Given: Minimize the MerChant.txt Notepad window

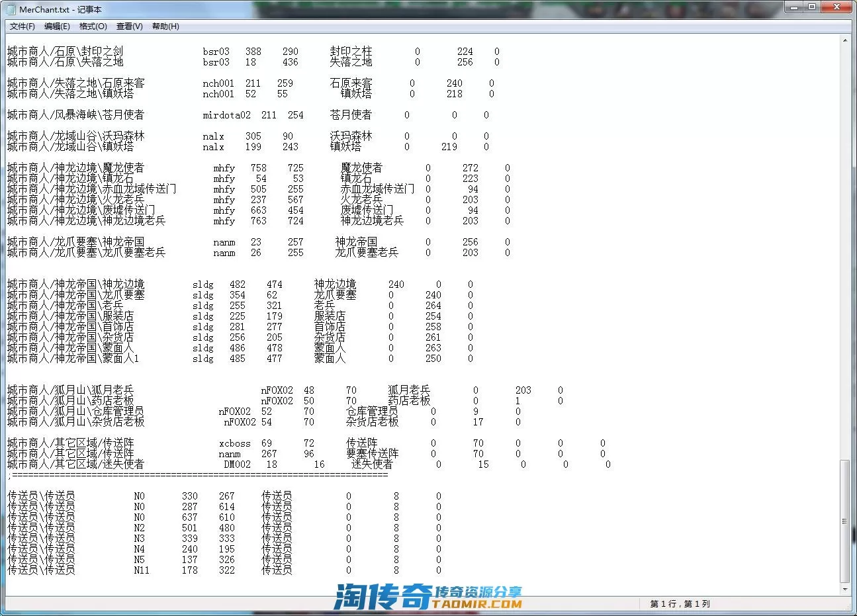Looking at the screenshot, I should (795, 7).
